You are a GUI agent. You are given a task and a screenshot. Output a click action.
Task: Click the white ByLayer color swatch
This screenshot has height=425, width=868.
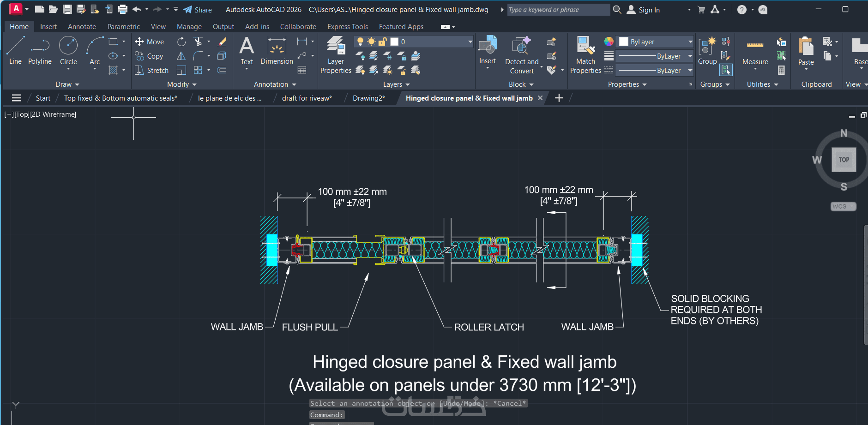pyautogui.click(x=624, y=42)
